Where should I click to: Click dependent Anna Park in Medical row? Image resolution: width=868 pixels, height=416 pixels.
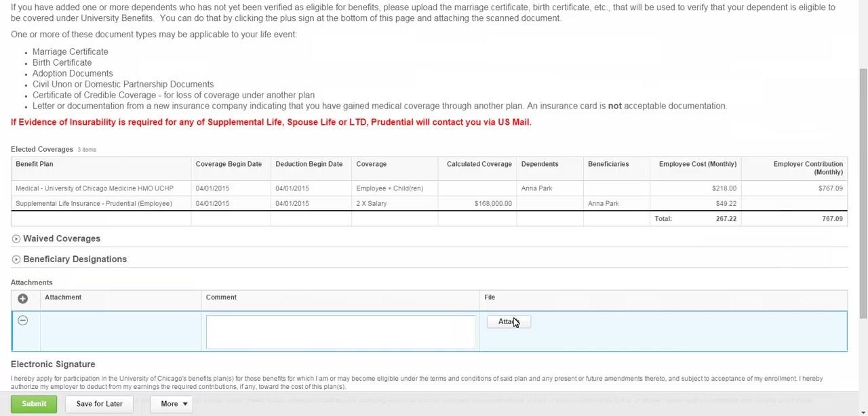point(536,188)
